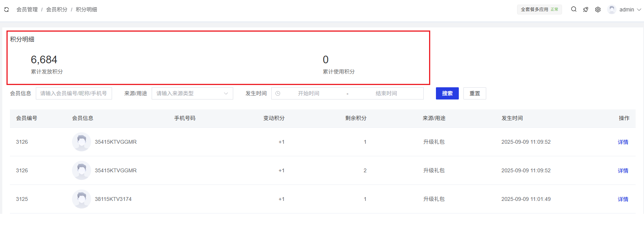Click the 开始时间 start date field
Screen dimensions: 644x247
309,93
